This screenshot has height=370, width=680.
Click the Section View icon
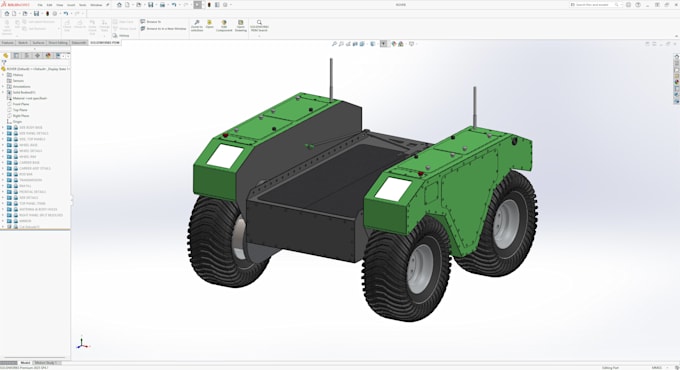(x=355, y=44)
